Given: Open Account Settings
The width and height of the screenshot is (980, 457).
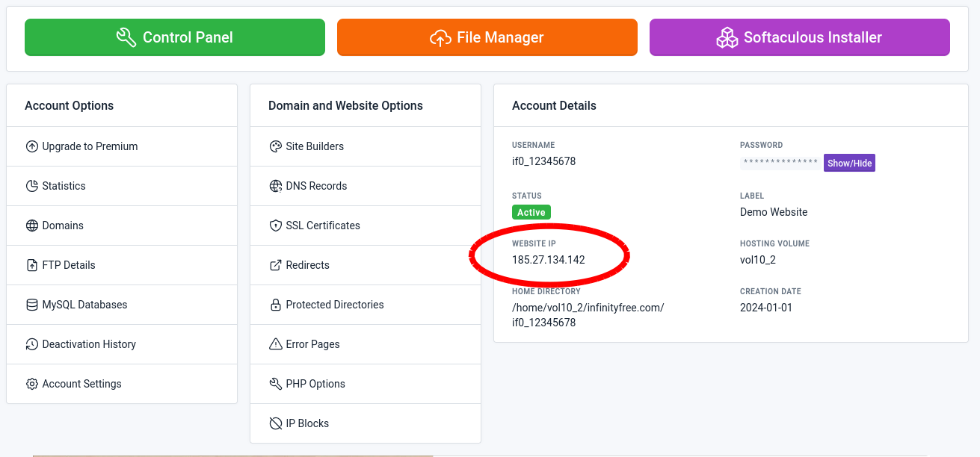Looking at the screenshot, I should pyautogui.click(x=81, y=384).
